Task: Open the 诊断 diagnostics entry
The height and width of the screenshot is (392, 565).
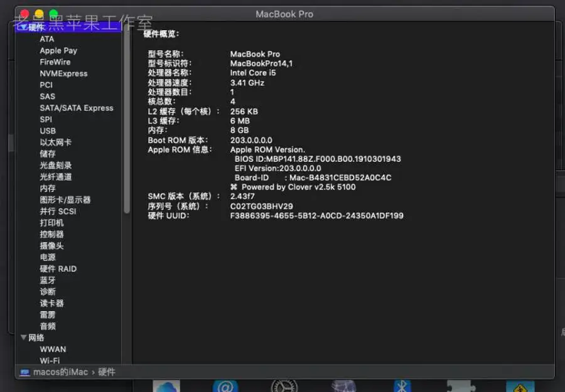Action: (48, 292)
